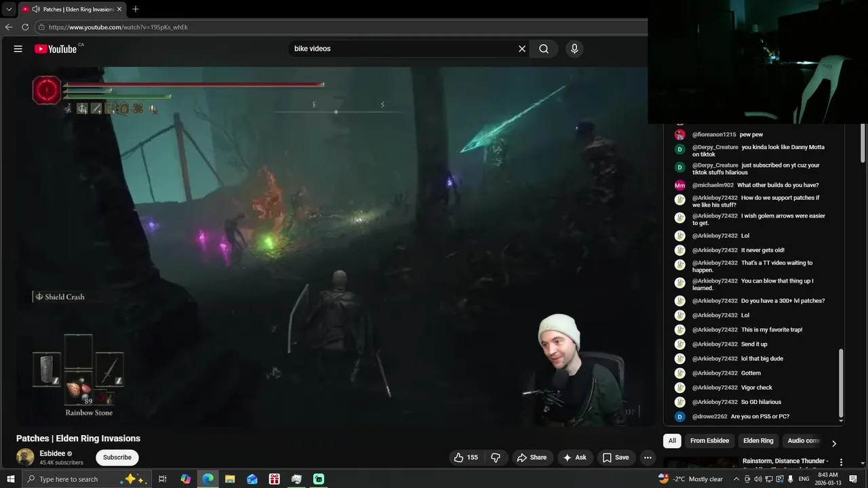Open the Rainstorm, Distance Thunder recommended video
The height and width of the screenshot is (488, 868).
(785, 461)
